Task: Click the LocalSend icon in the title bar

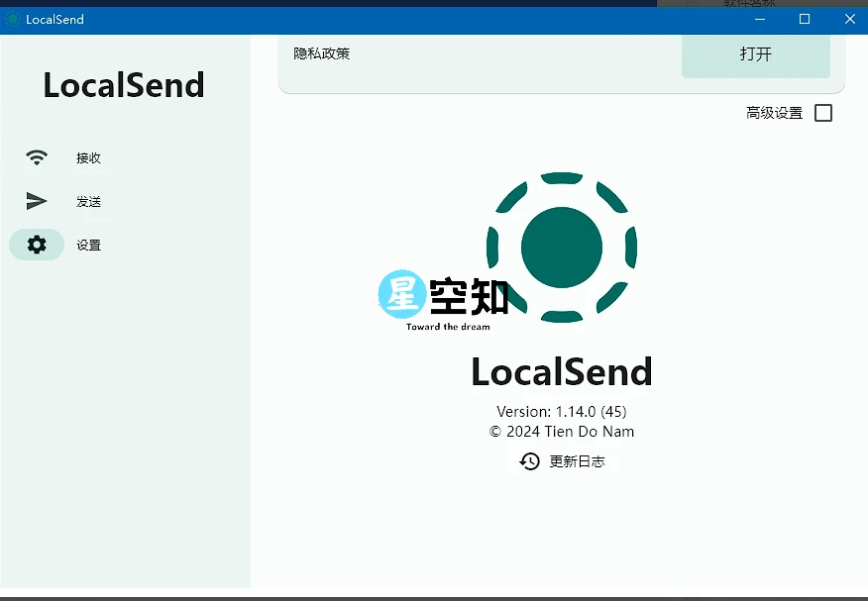Action: tap(11, 19)
